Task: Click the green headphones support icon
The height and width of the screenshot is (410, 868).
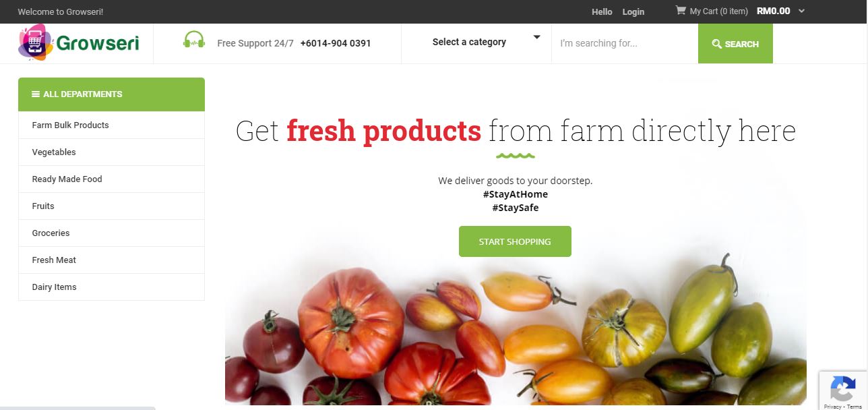Action: [x=194, y=40]
